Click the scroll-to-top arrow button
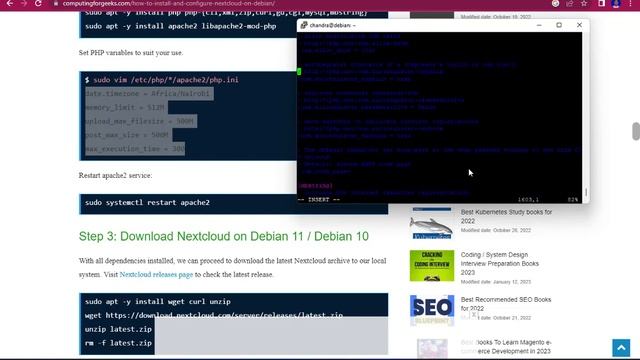This screenshot has height=360, width=640. 621,348
